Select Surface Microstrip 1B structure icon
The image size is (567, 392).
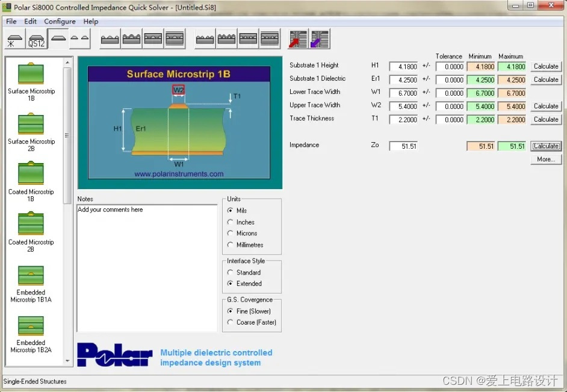[31, 73]
